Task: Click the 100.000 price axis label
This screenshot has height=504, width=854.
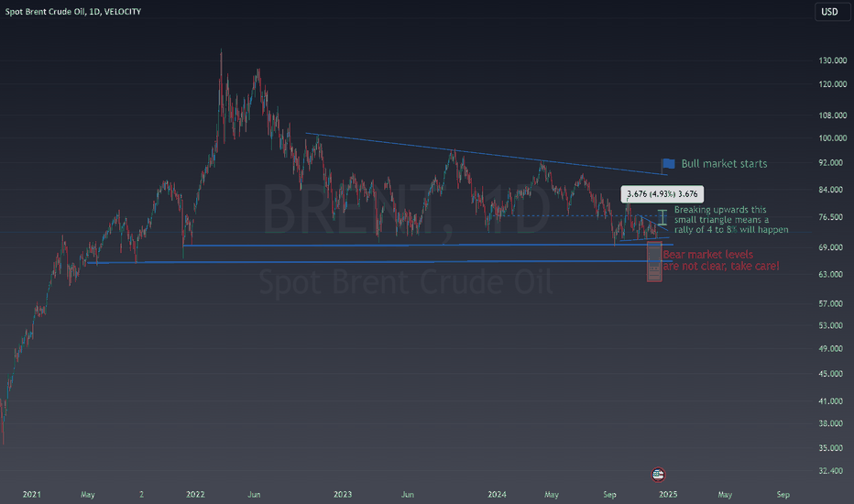Action: click(833, 137)
